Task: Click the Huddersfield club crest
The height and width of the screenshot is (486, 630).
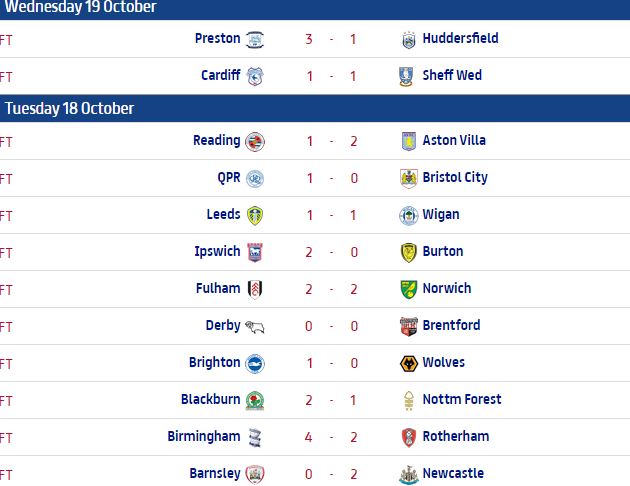Action: click(x=408, y=39)
